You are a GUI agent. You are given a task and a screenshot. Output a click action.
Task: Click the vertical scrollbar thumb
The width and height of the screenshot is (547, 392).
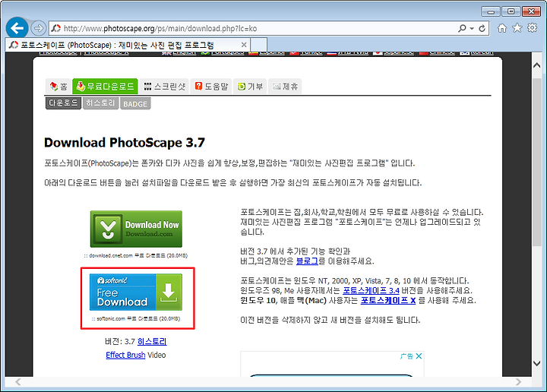537,162
